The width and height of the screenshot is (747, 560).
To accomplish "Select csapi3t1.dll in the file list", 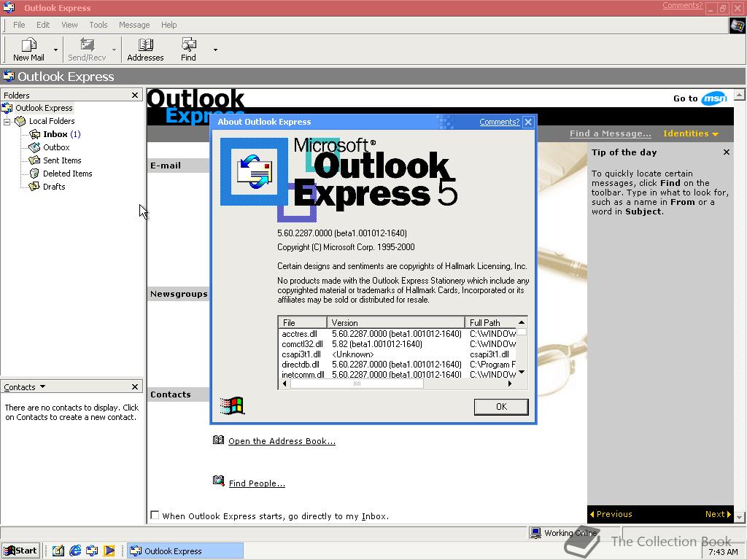I will tap(301, 354).
